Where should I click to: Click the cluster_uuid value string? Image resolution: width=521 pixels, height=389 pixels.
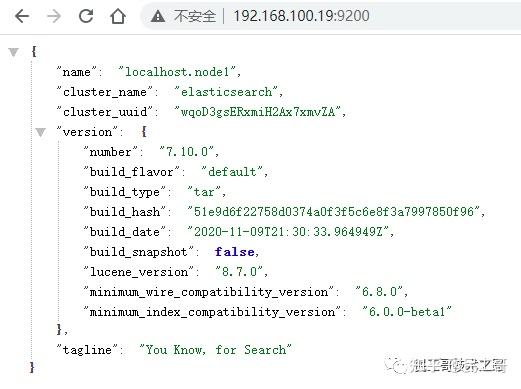point(258,112)
